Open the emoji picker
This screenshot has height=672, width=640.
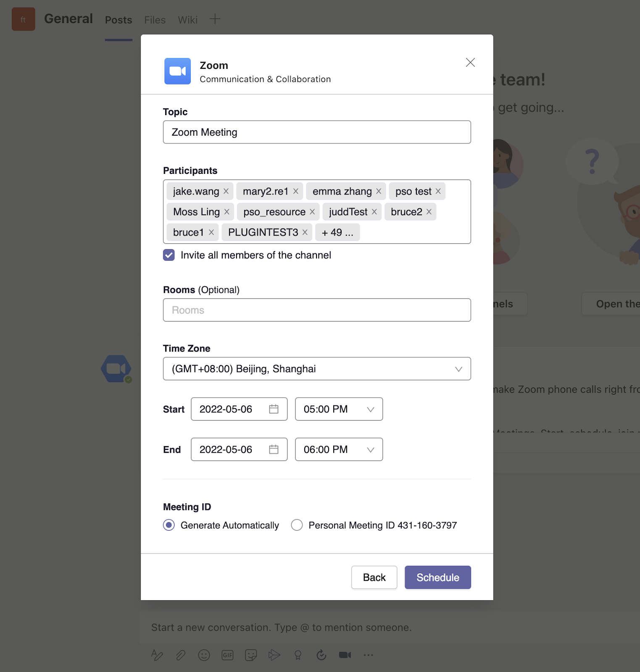204,655
